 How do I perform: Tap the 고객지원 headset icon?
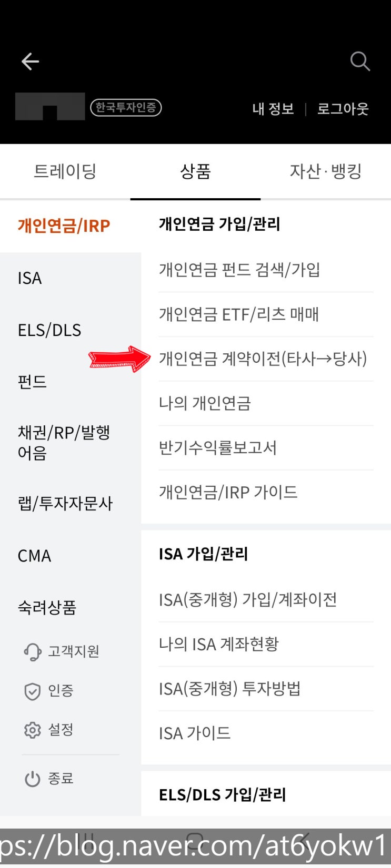click(x=33, y=652)
